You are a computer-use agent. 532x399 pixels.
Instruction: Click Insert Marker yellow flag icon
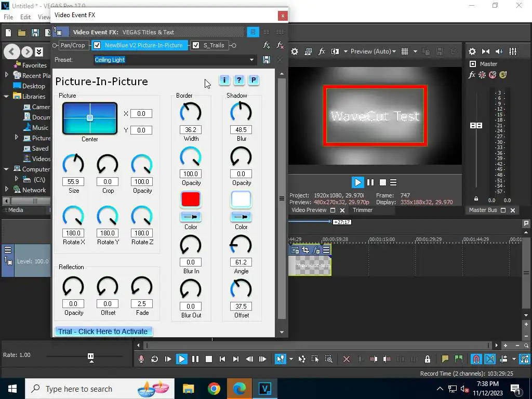[x=445, y=359]
